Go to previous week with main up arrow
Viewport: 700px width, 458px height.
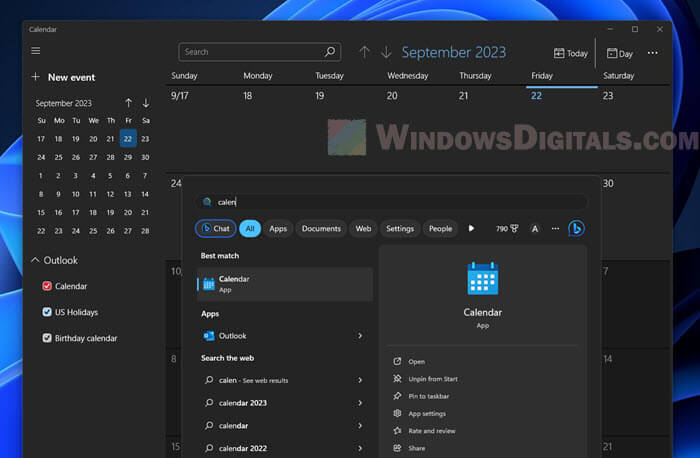pyautogui.click(x=364, y=52)
